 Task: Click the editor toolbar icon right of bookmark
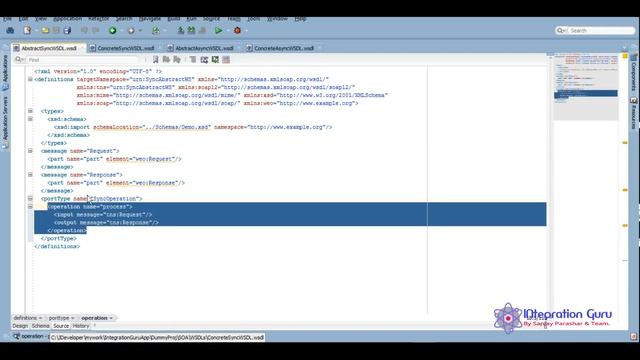[166, 60]
